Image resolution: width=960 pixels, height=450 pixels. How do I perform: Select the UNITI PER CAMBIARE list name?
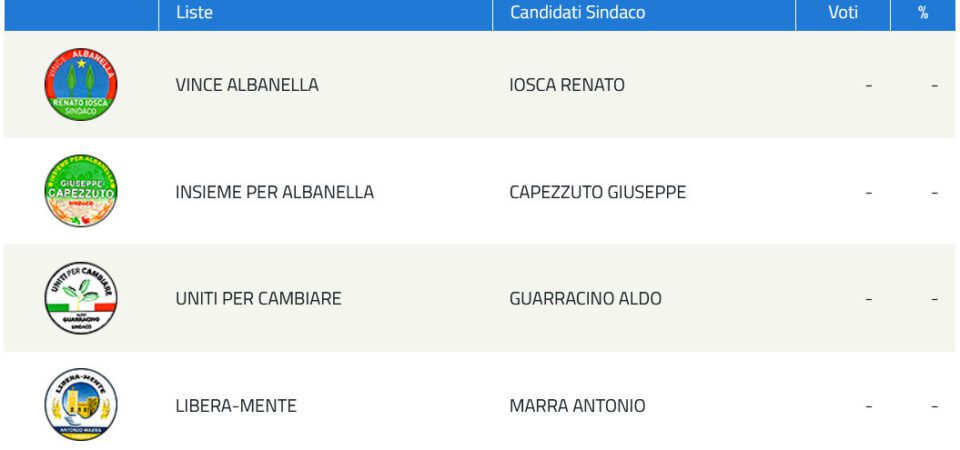pyautogui.click(x=258, y=299)
